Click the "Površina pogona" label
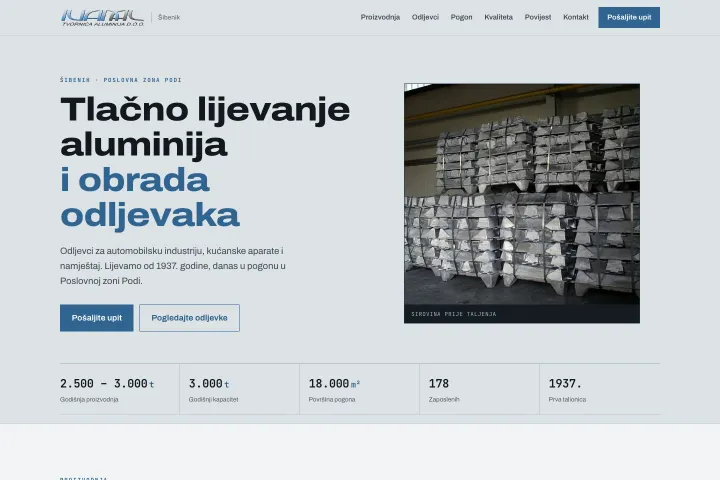 pos(332,400)
